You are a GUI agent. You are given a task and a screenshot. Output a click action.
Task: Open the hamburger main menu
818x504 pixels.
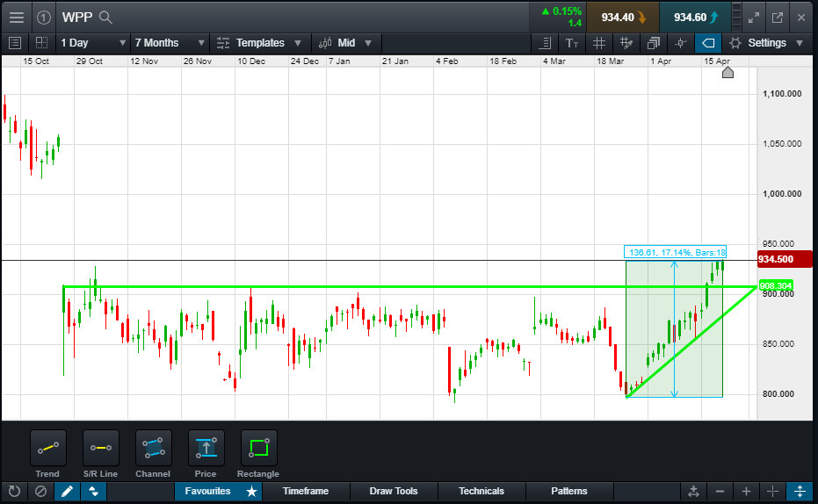point(16,18)
